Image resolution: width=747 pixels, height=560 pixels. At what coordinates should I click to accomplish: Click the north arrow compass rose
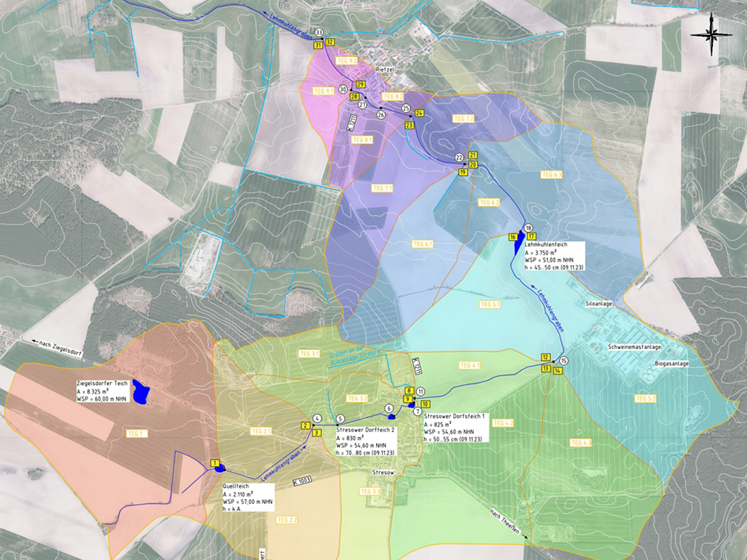pyautogui.click(x=711, y=34)
